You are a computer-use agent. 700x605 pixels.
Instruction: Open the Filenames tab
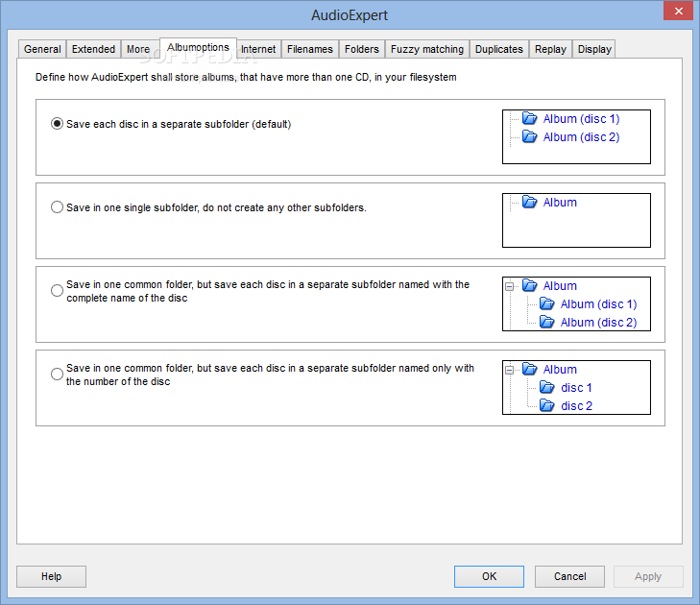[x=310, y=49]
